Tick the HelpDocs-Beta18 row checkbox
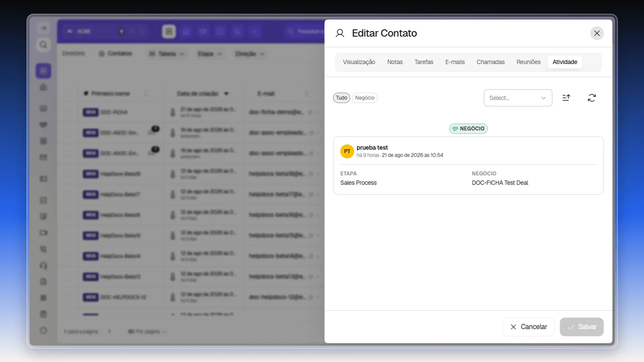Viewport: 644px width, 362px height. [67, 174]
